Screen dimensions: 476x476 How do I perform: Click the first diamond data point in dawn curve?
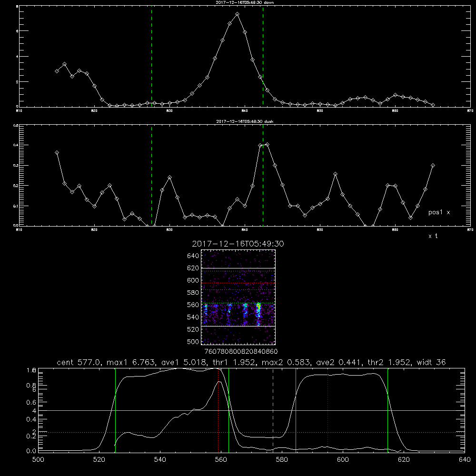57,71
